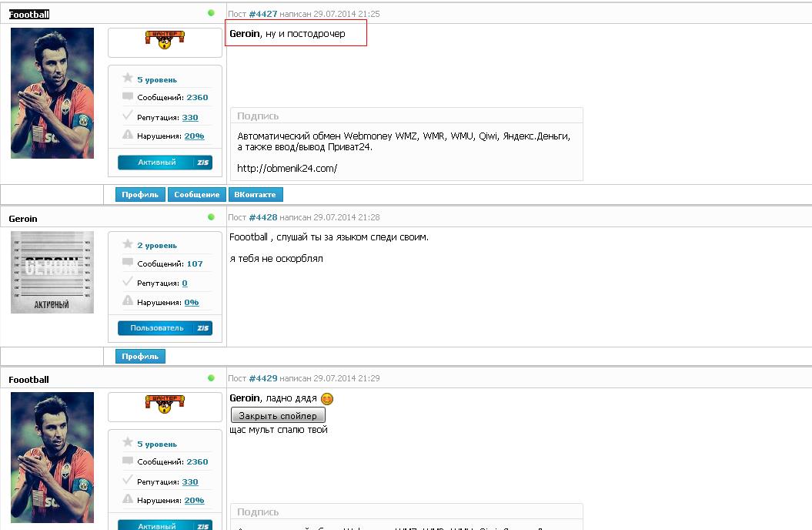Click warning triangle beside Нарушения 20% in post #4427
This screenshot has height=530, width=812.
pos(128,135)
